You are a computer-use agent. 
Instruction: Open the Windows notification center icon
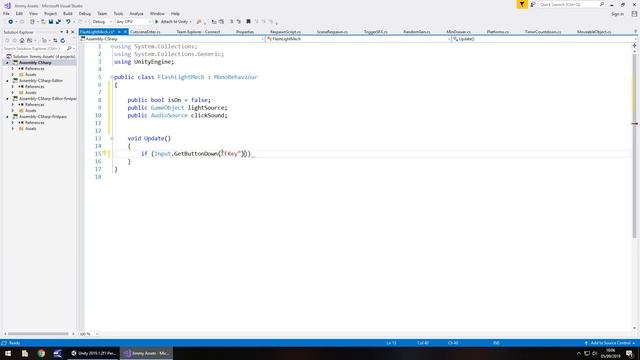pyautogui.click(x=629, y=353)
